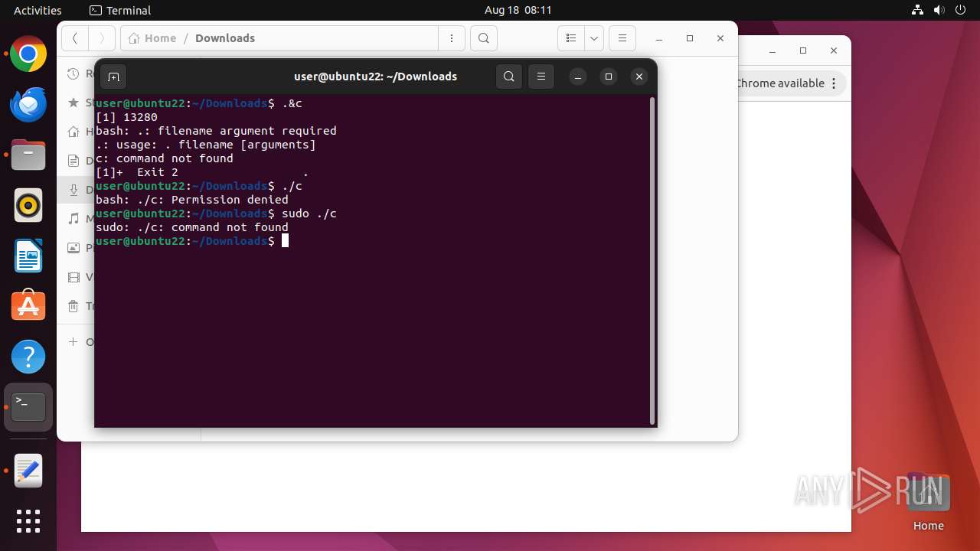Open new tab in Terminal
This screenshot has width=980, height=551.
[x=113, y=77]
